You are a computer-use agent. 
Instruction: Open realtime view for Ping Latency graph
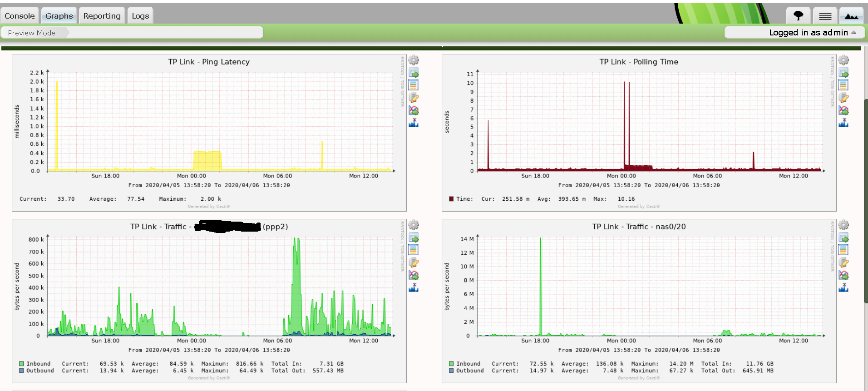tap(414, 110)
